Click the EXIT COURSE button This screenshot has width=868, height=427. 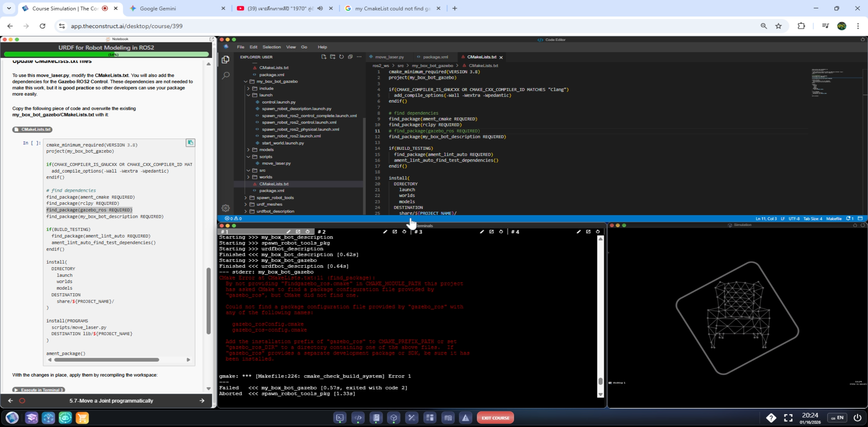[x=495, y=418]
